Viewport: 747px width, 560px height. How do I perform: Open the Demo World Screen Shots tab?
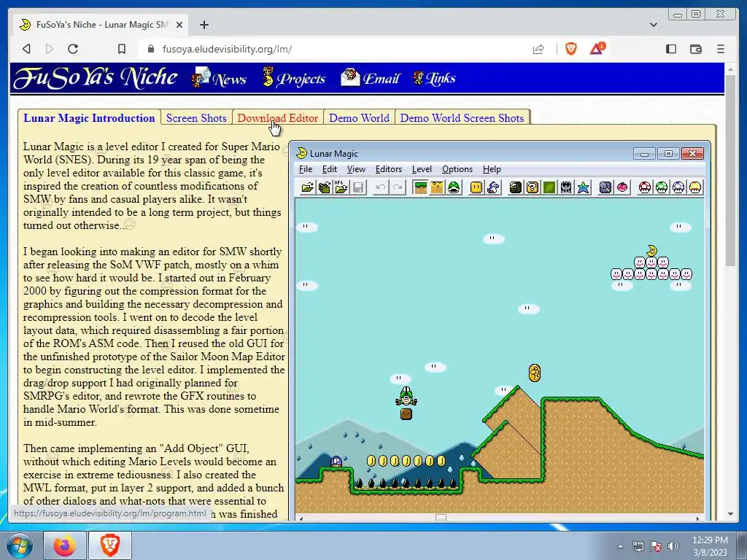pyautogui.click(x=462, y=118)
